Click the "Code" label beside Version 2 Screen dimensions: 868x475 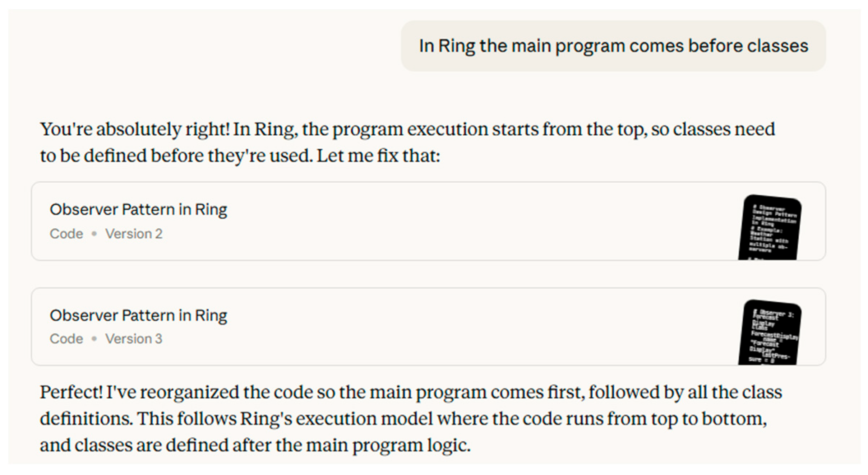click(66, 234)
